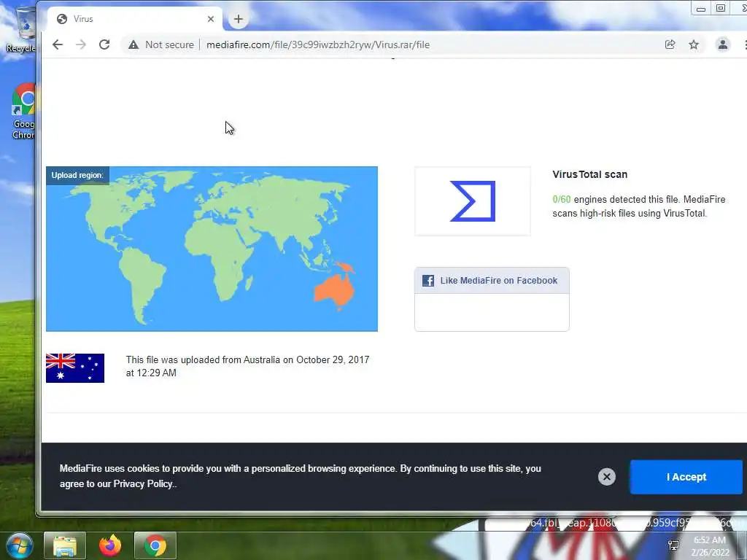This screenshot has width=747, height=560.
Task: Close the Virus browser tab
Action: click(x=211, y=19)
